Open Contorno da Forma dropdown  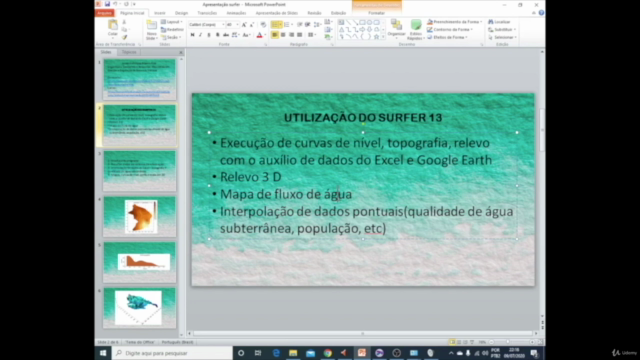pos(450,29)
